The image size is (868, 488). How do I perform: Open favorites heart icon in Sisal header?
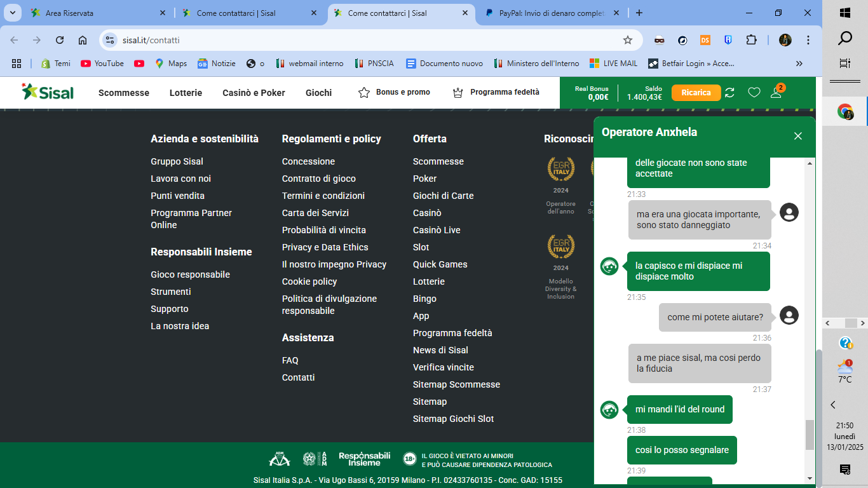coord(754,93)
